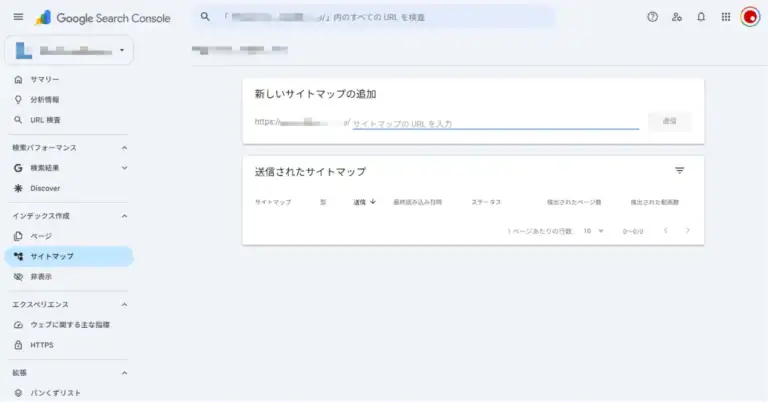This screenshot has height=402, width=768.
Task: Click the 検出されたページ数 column header
Action: click(574, 202)
